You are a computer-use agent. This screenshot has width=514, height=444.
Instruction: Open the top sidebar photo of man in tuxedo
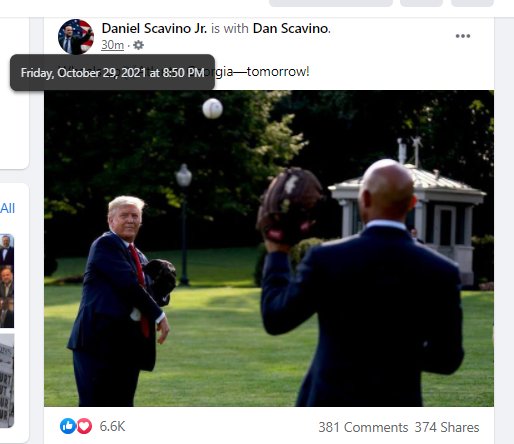tap(7, 250)
